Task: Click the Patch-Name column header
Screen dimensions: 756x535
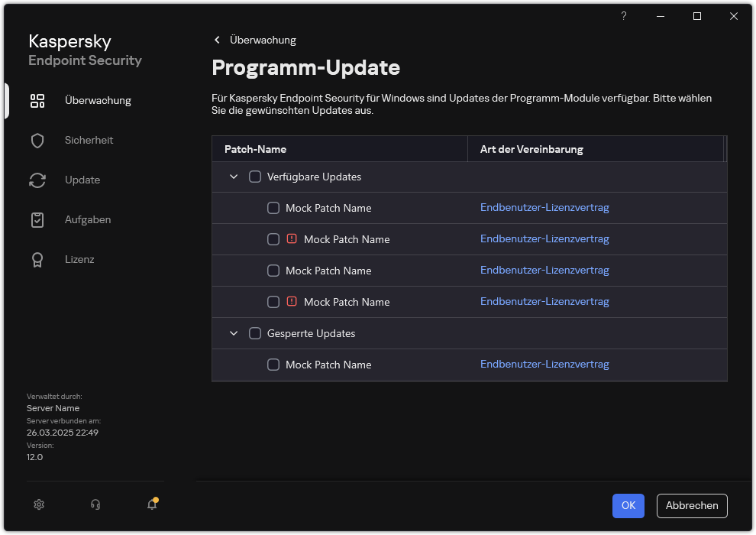Action: point(255,149)
